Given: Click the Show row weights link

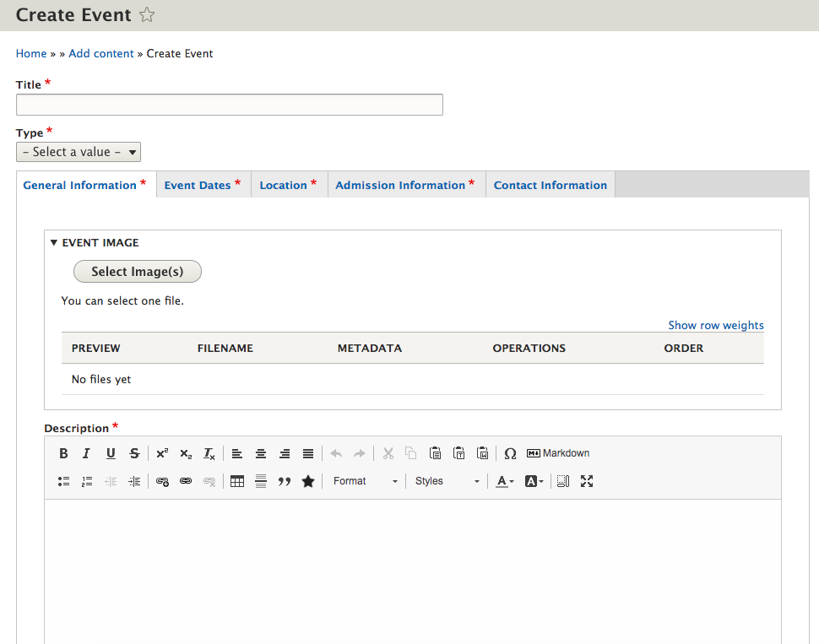Looking at the screenshot, I should [x=715, y=325].
